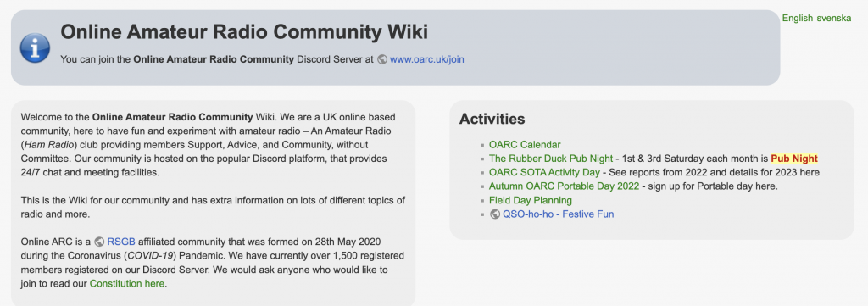Switch language to English

click(x=797, y=19)
